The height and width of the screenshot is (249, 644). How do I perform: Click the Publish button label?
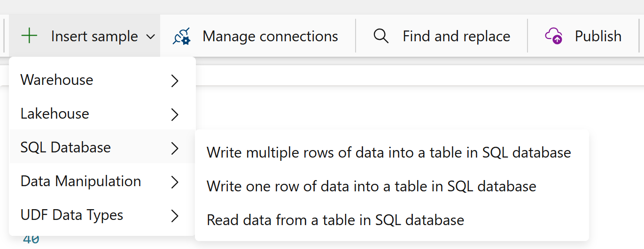[598, 36]
